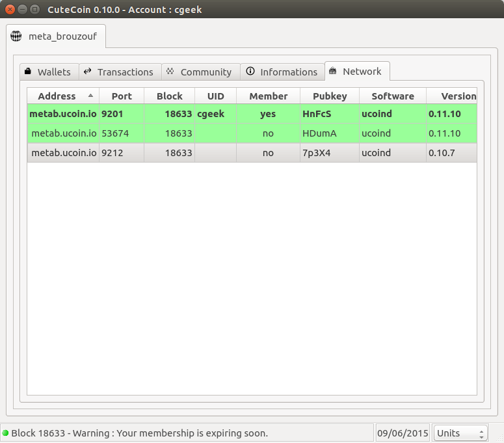The height and width of the screenshot is (443, 504).
Task: Sort the table by UID header
Action: pyautogui.click(x=215, y=96)
